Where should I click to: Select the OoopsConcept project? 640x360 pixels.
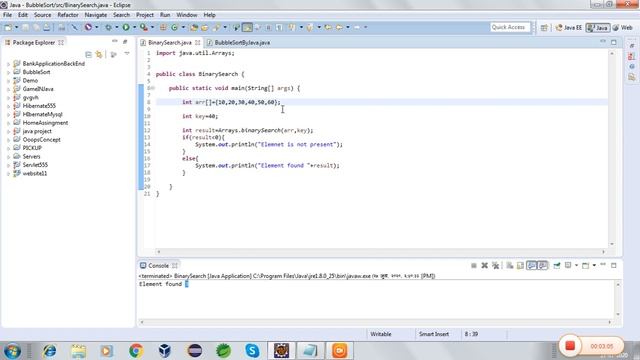coord(41,140)
